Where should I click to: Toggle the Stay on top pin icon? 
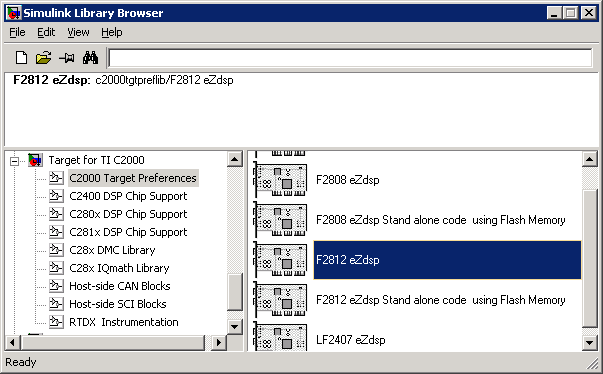[x=67, y=58]
